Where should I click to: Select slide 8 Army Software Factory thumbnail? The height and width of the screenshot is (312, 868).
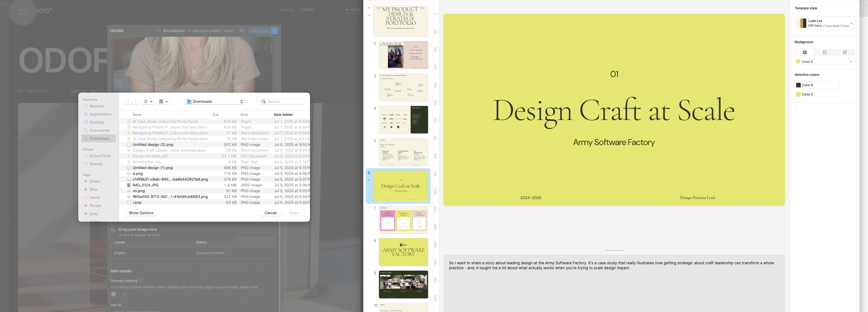(403, 252)
